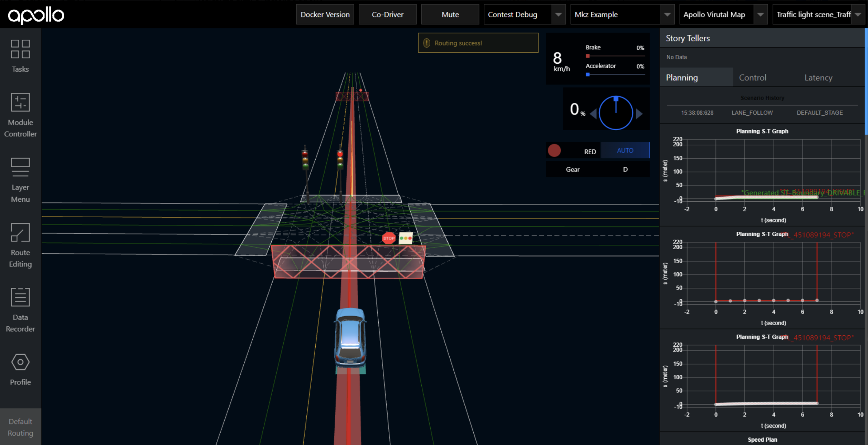
Task: Switch to the Latency tab
Action: [x=818, y=78]
